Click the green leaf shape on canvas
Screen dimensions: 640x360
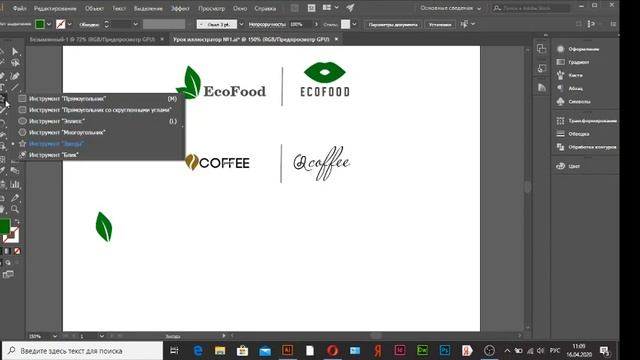[x=104, y=227]
